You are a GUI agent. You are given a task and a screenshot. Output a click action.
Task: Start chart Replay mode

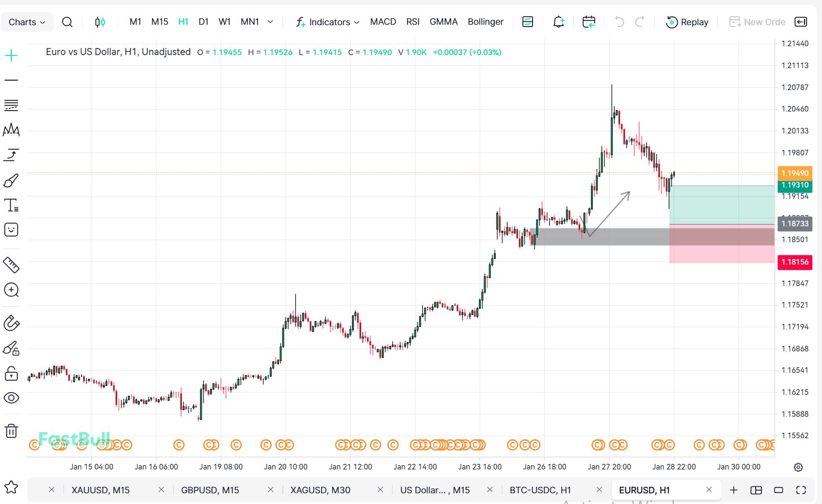click(687, 22)
